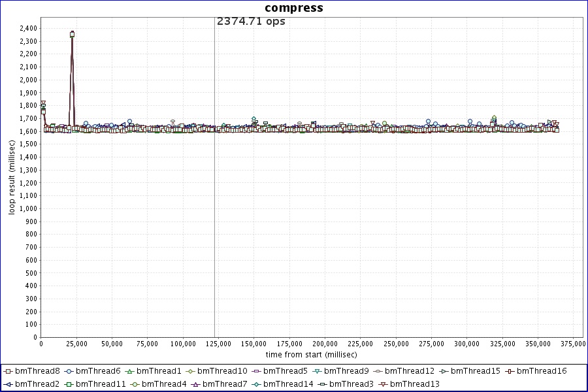Select the bmThread7 legend label

pyautogui.click(x=225, y=384)
